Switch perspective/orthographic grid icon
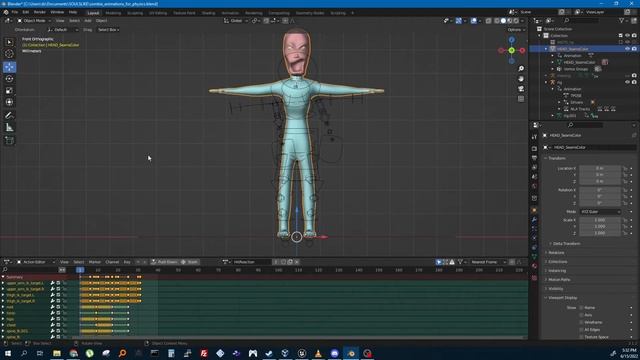640x360 pixels. (521, 99)
